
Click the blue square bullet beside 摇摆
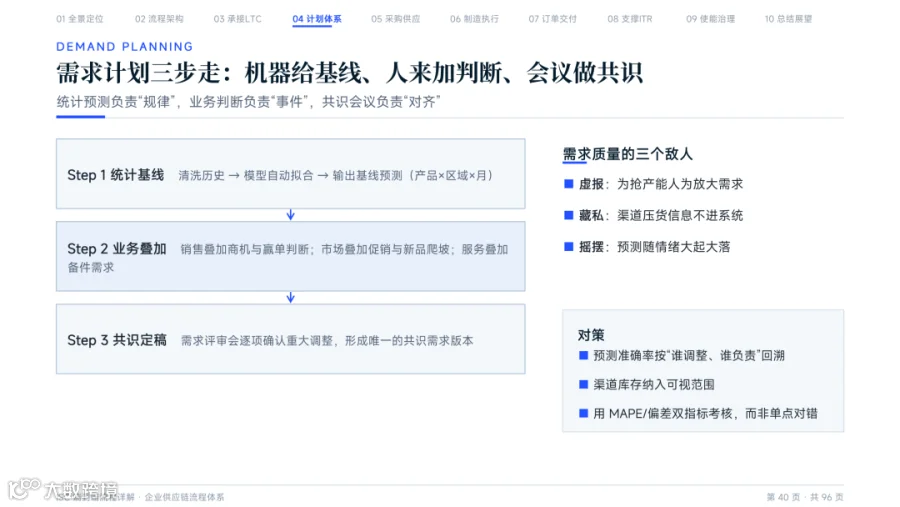(569, 247)
